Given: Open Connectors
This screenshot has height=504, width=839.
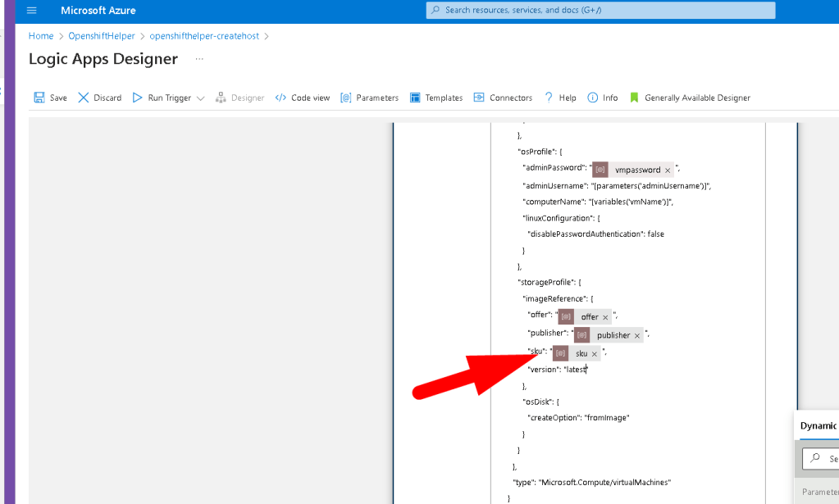Looking at the screenshot, I should pos(503,98).
